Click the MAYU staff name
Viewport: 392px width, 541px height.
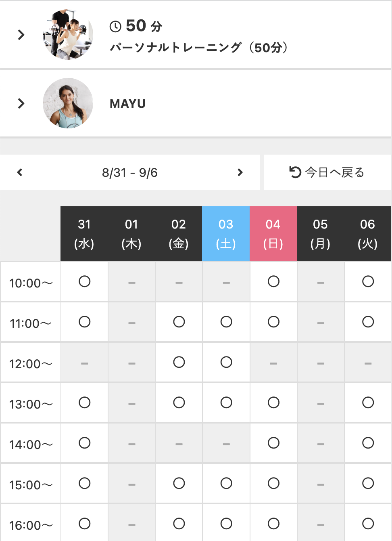(x=127, y=104)
